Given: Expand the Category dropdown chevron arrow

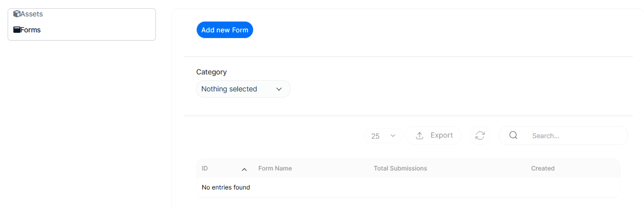Looking at the screenshot, I should point(279,89).
